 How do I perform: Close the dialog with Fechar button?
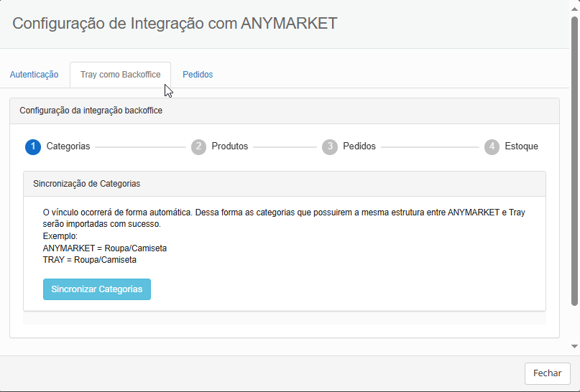[x=548, y=373]
